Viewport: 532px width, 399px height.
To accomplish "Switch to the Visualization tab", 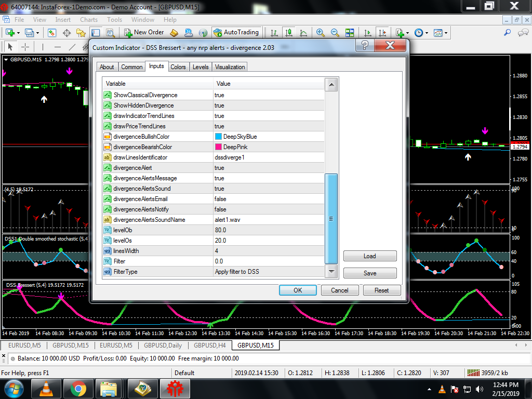I will (230, 67).
